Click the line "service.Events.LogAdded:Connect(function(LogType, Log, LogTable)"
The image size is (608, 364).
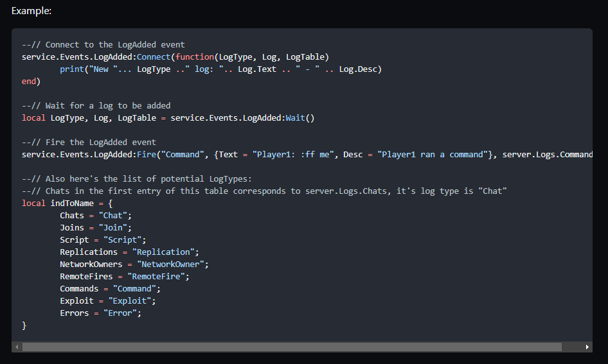point(175,57)
